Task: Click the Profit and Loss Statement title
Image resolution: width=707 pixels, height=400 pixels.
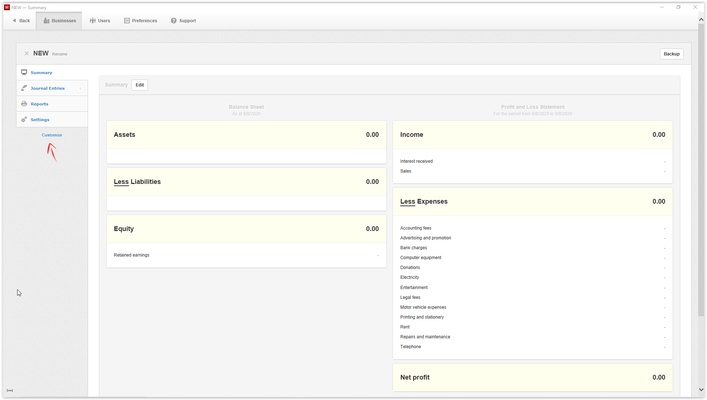Action: point(533,107)
